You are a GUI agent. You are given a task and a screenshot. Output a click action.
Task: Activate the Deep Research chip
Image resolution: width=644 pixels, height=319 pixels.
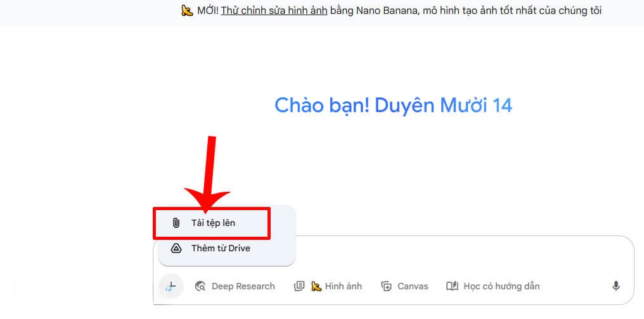pos(235,286)
